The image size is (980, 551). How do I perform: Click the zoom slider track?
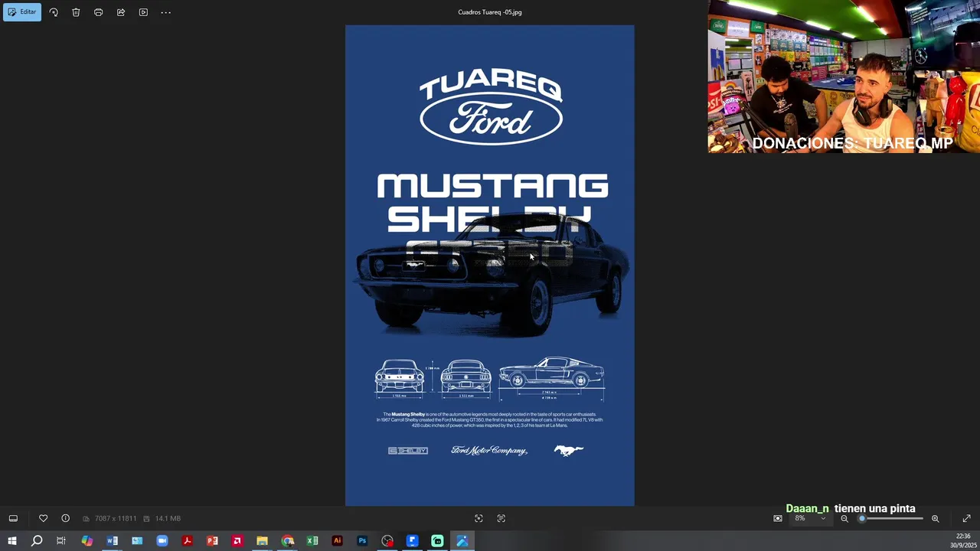(x=891, y=518)
